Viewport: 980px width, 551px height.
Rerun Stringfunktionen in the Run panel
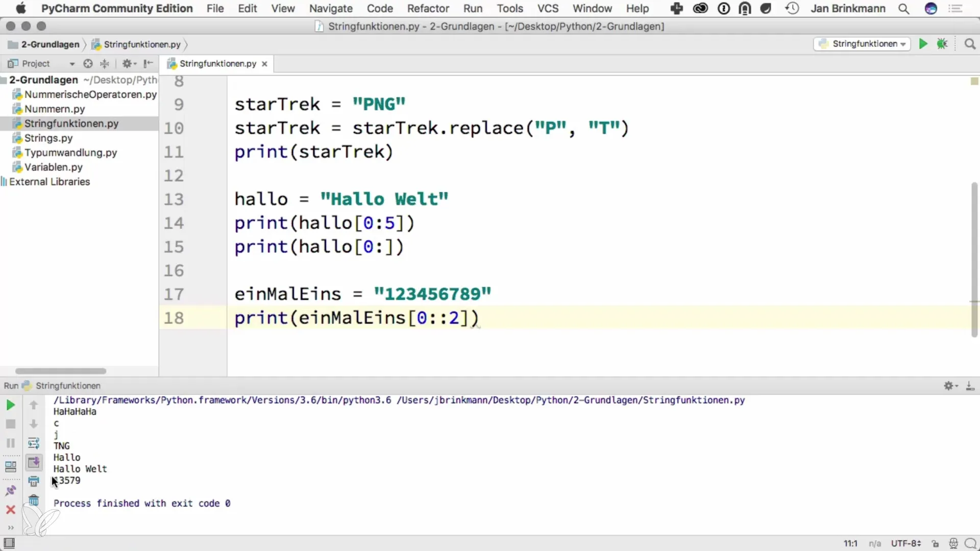coord(10,405)
